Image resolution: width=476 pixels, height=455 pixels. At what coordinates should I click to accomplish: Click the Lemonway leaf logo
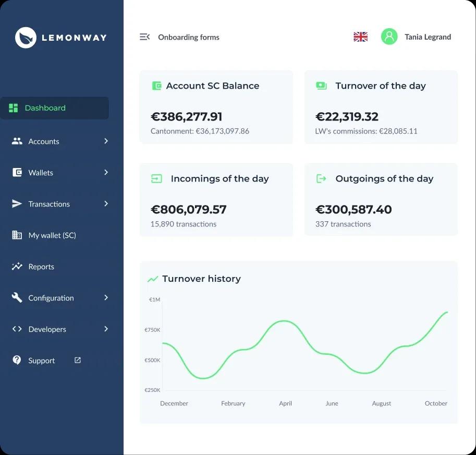click(26, 38)
